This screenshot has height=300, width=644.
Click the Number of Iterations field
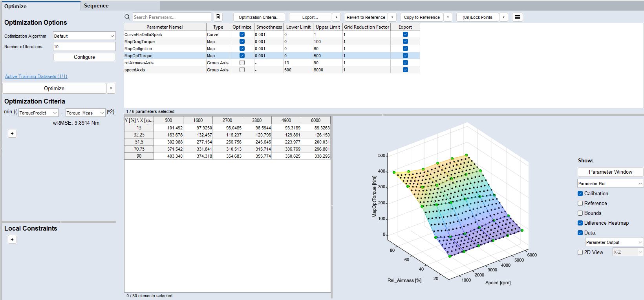pyautogui.click(x=84, y=47)
